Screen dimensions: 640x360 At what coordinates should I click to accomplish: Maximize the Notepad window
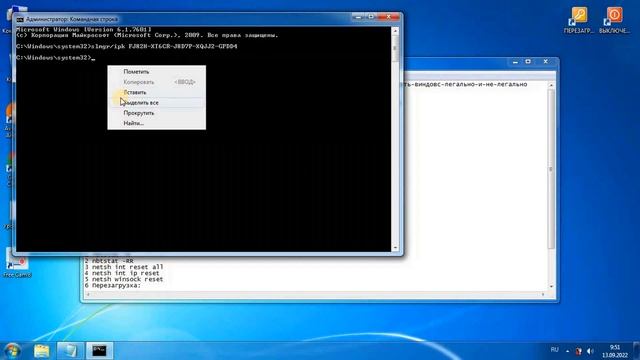click(x=528, y=62)
